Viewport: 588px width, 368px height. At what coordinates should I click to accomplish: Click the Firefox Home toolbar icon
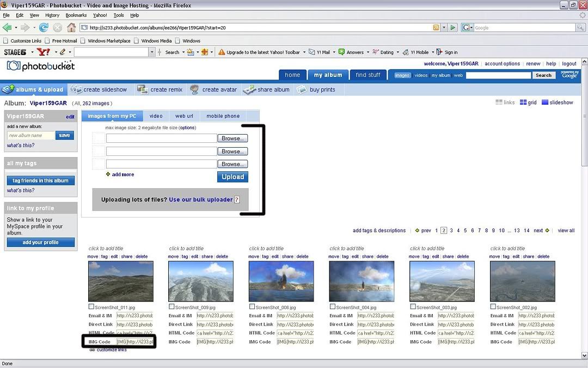[x=71, y=27]
